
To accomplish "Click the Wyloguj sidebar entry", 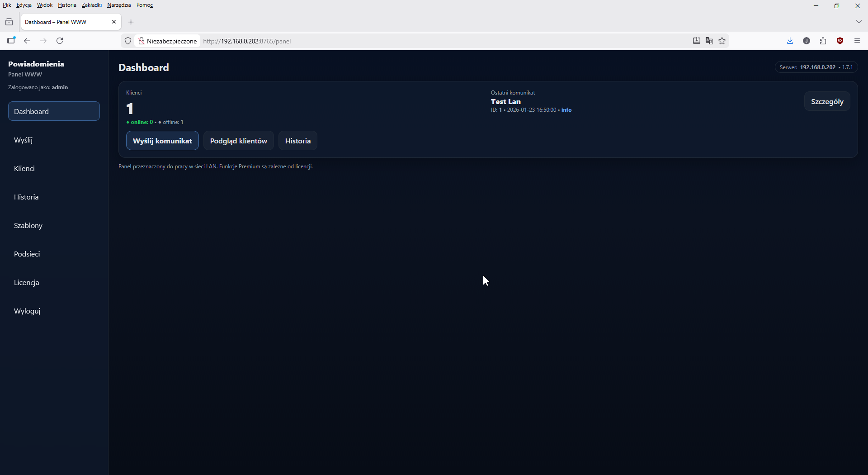I will [x=27, y=311].
